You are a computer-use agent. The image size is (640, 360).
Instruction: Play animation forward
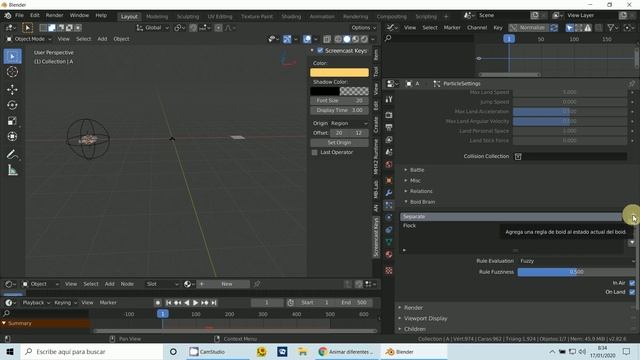195,303
